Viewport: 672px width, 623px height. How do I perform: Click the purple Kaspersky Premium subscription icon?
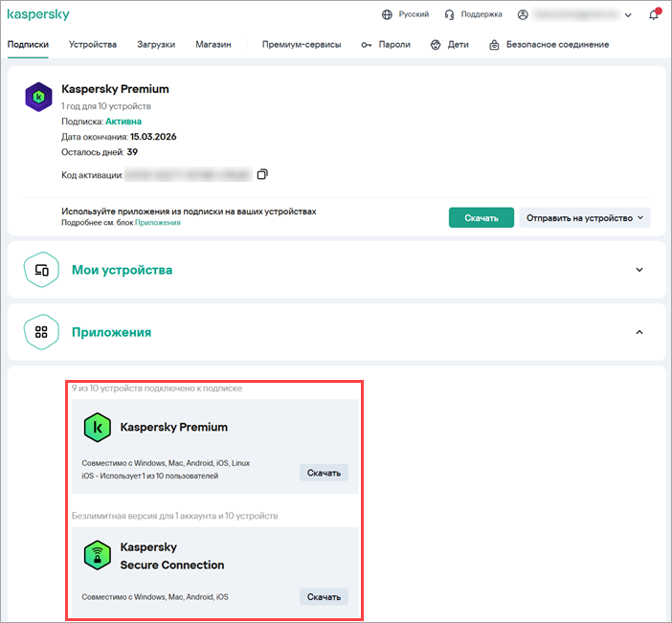click(x=38, y=97)
